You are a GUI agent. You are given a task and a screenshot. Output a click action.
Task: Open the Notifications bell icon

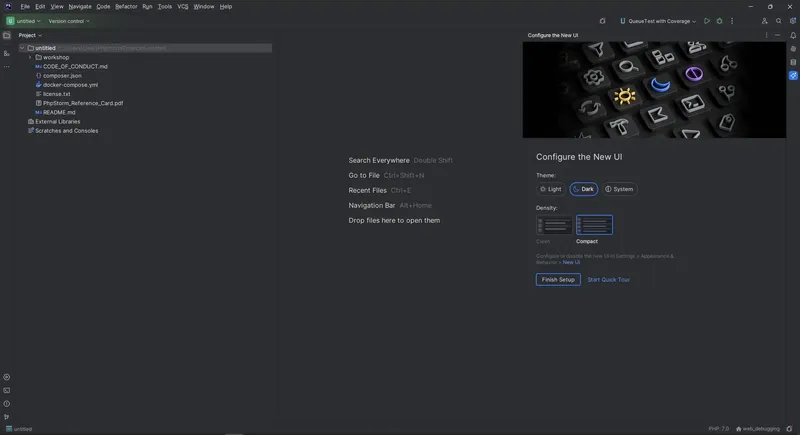tap(793, 36)
